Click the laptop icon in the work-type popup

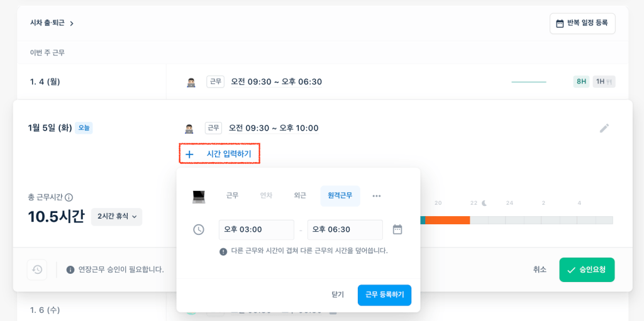[199, 196]
